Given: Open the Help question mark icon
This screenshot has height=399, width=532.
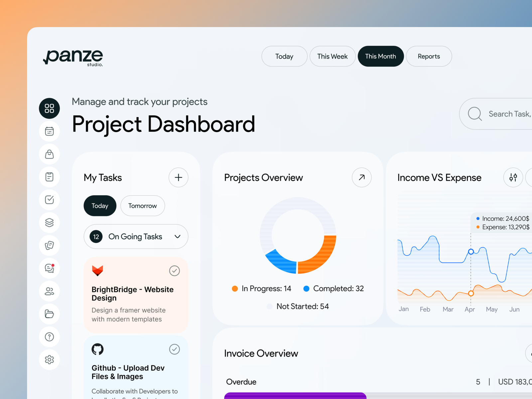Looking at the screenshot, I should click(49, 337).
